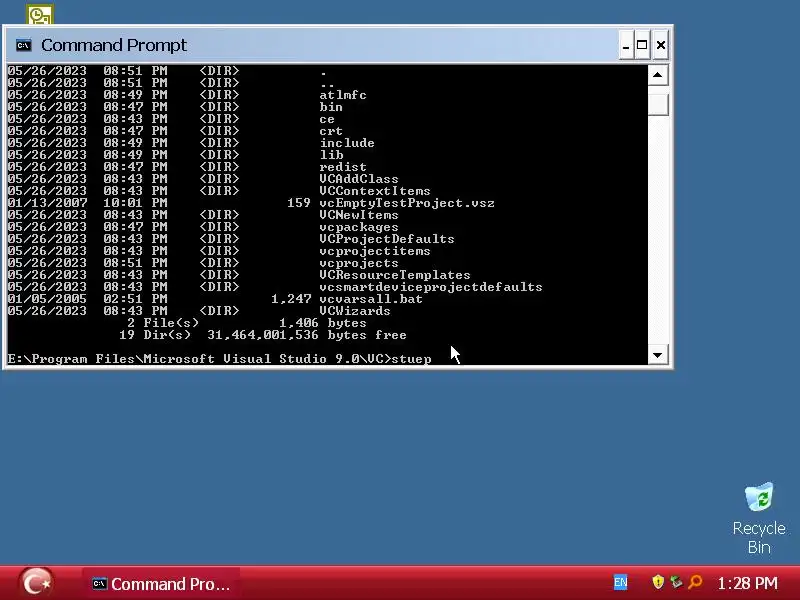Click the Command Prompt title bar icon
This screenshot has width=800, height=600.
(x=23, y=45)
